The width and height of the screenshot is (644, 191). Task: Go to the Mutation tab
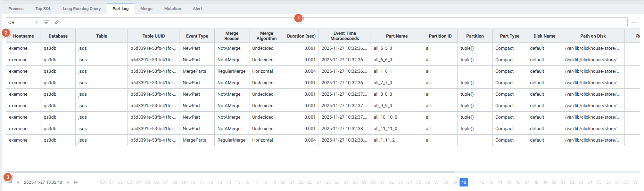coord(172,9)
